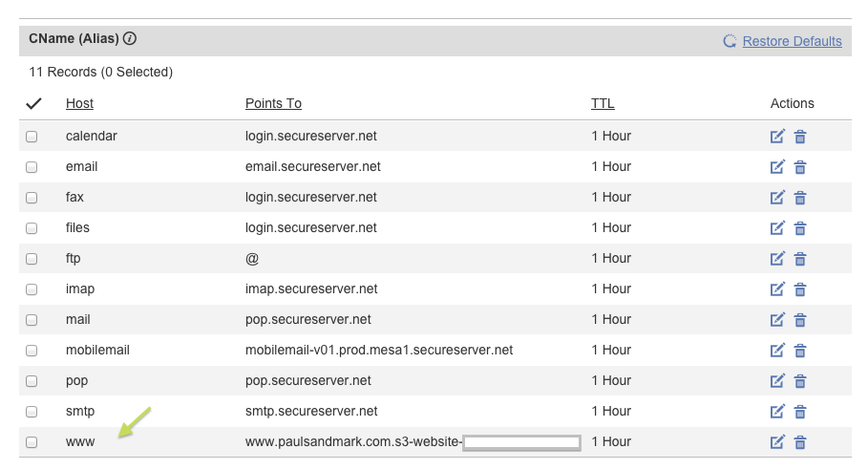This screenshot has height=470, width=868.
Task: Check the www record checkbox
Action: pos(32,441)
